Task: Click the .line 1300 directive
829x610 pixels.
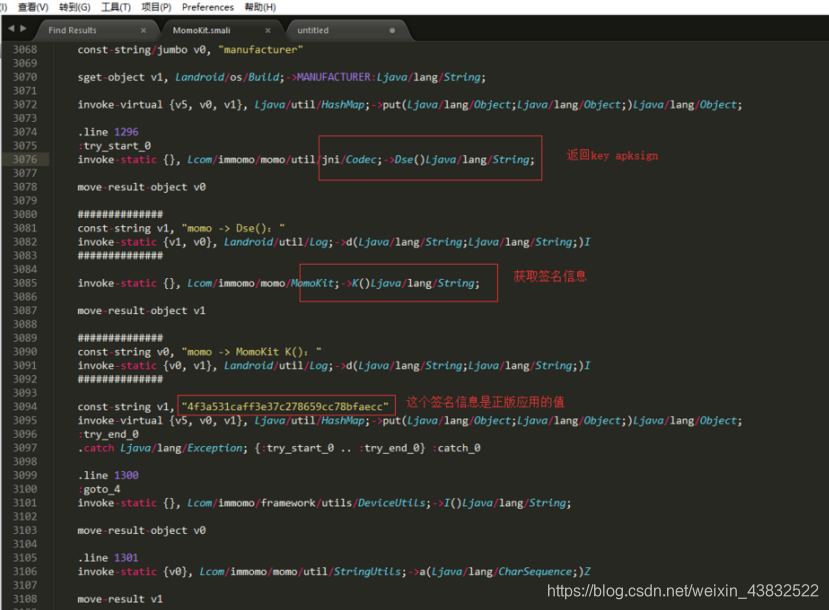Action: [108, 476]
